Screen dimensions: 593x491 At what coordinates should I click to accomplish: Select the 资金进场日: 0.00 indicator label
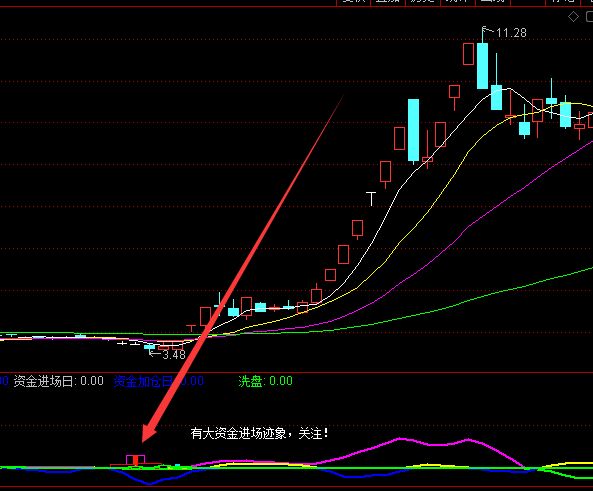(x=59, y=381)
